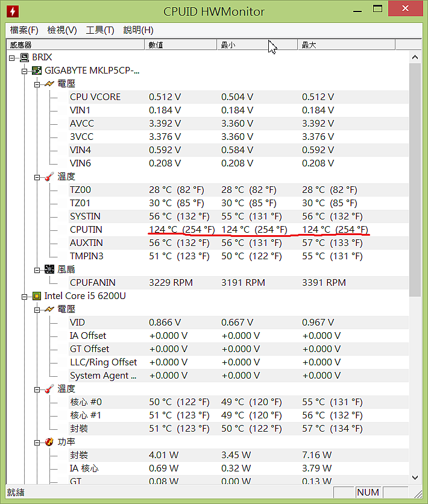Select the 核心 #0 row
Screen dimensions: 428x504
(239, 402)
